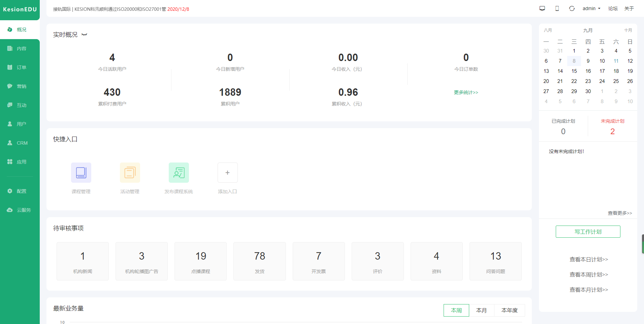Screen dimensions: 644x324
Task: Open the 更多统计>> link
Action: click(x=466, y=92)
